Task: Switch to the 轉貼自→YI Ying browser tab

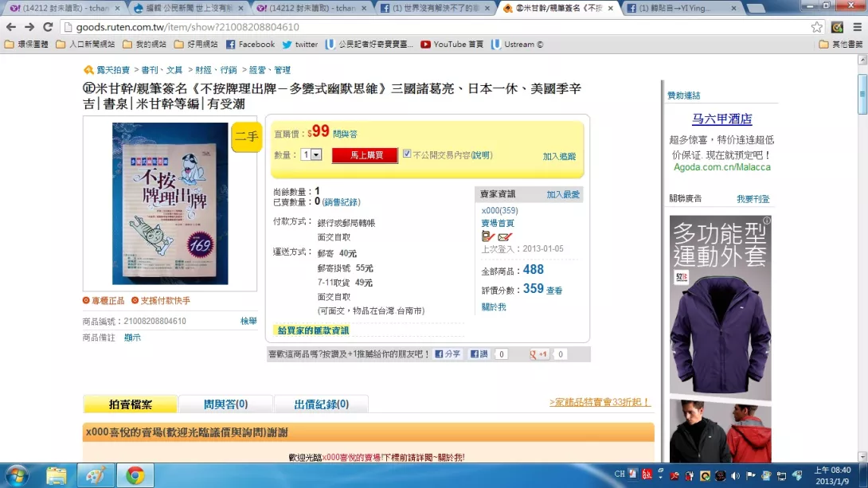Action: pos(682,8)
